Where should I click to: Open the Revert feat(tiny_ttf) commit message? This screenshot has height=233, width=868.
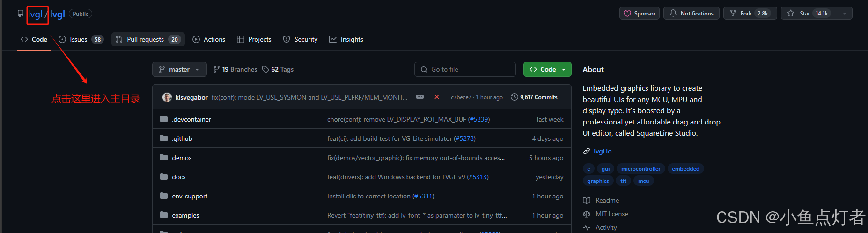pos(417,215)
